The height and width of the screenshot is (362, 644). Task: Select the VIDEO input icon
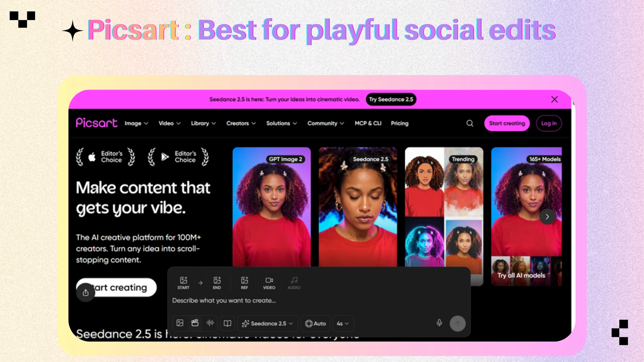pos(269,283)
